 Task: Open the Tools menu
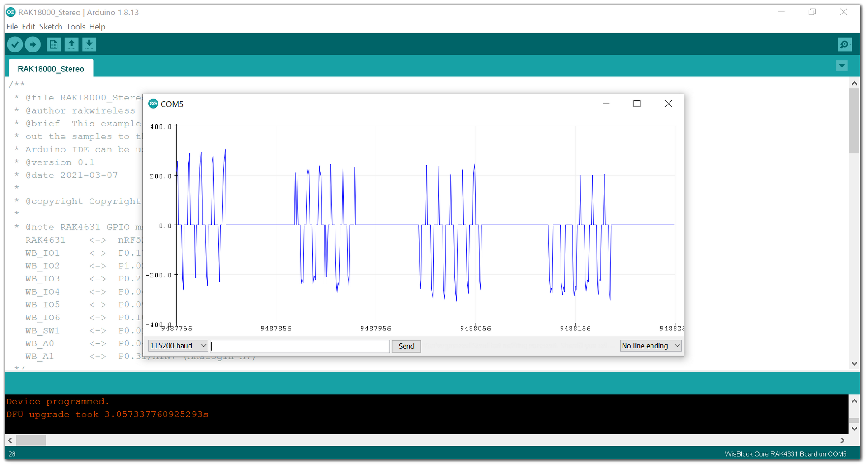coord(76,27)
